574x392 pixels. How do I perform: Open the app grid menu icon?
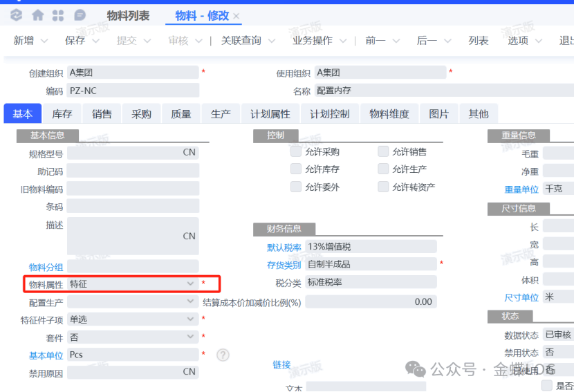(59, 15)
